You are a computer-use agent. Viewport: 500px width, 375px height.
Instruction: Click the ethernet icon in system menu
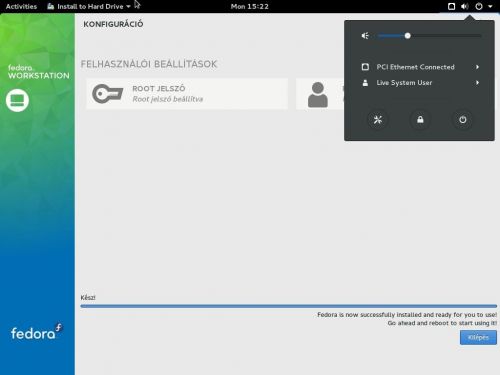tap(365, 67)
